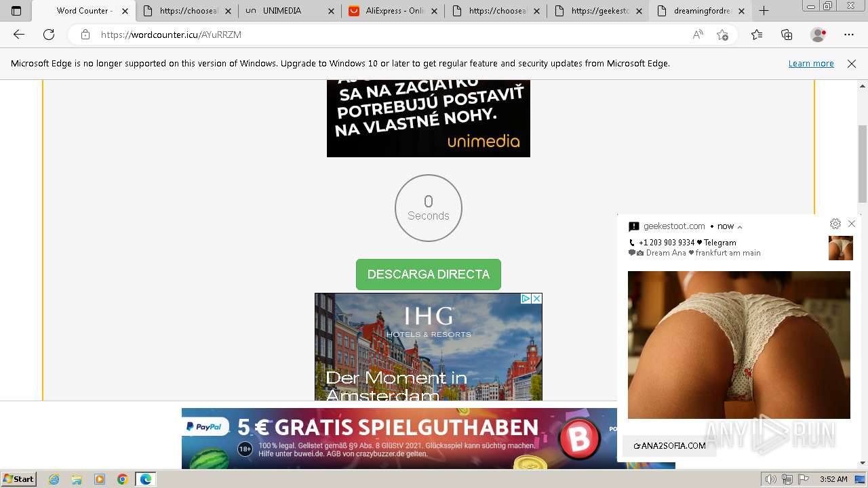Screen dimensions: 868x488
Task: Click the volume icon in system tray
Action: 772,479
